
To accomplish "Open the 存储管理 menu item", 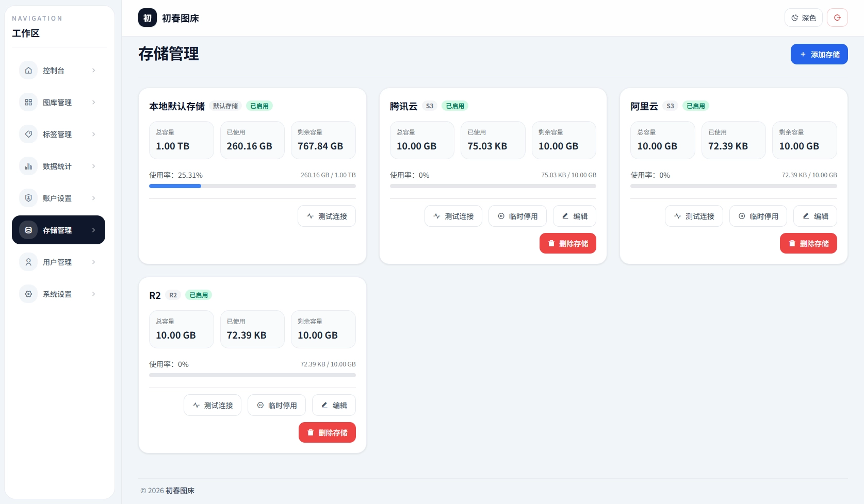I will click(58, 230).
